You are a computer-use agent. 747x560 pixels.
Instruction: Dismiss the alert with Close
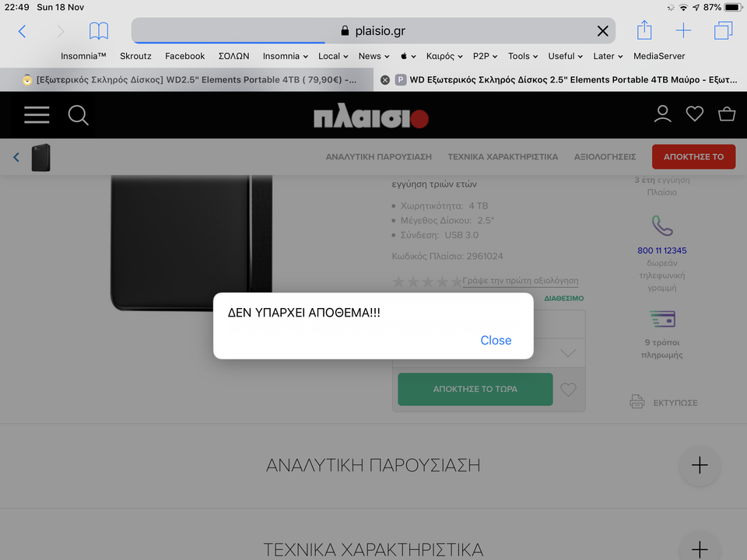(x=496, y=340)
